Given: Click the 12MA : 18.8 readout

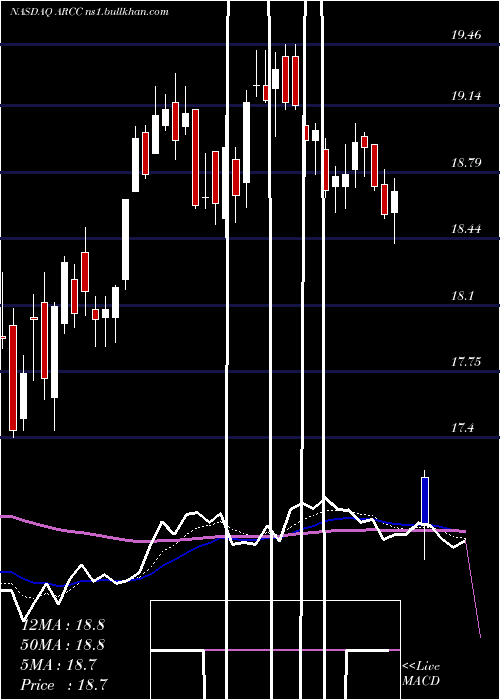Looking at the screenshot, I should pos(62,625).
